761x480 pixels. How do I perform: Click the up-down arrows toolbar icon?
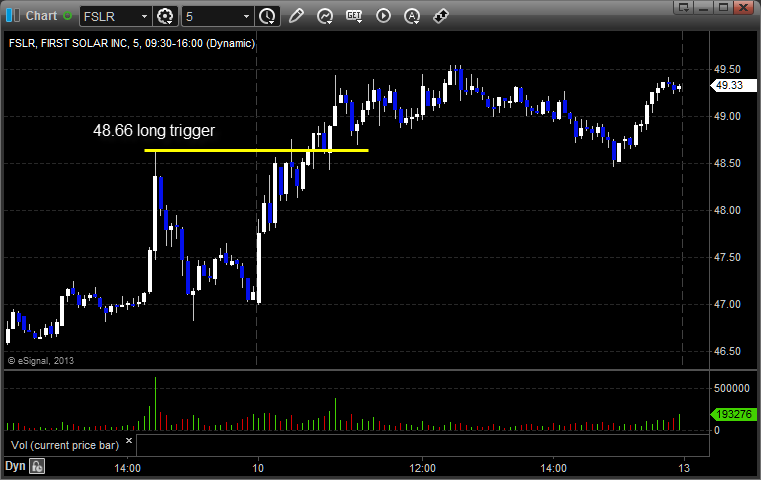point(441,16)
